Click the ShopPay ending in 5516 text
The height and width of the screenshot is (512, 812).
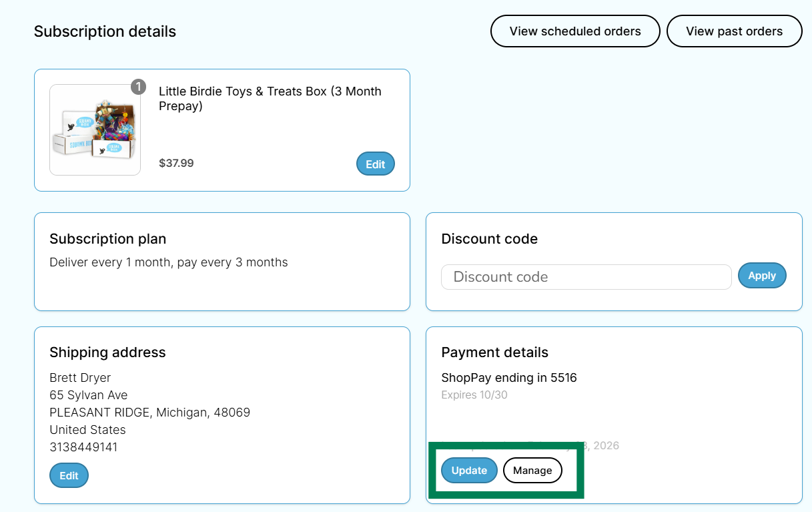(508, 378)
